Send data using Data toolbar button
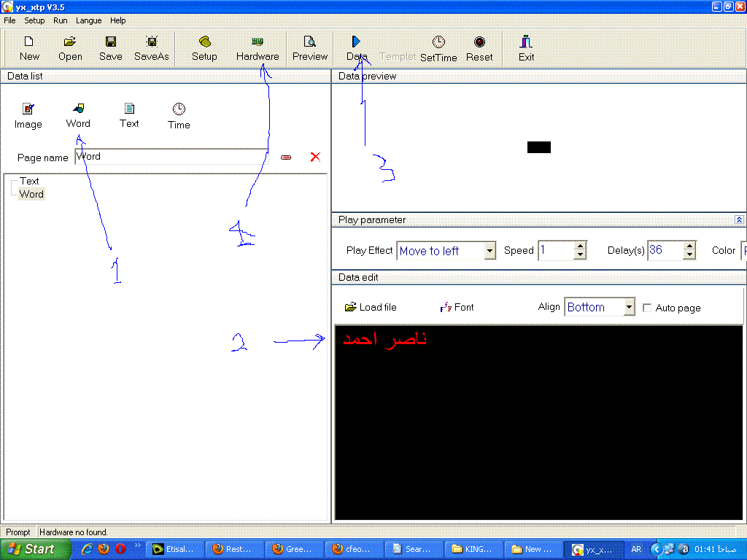 click(356, 48)
